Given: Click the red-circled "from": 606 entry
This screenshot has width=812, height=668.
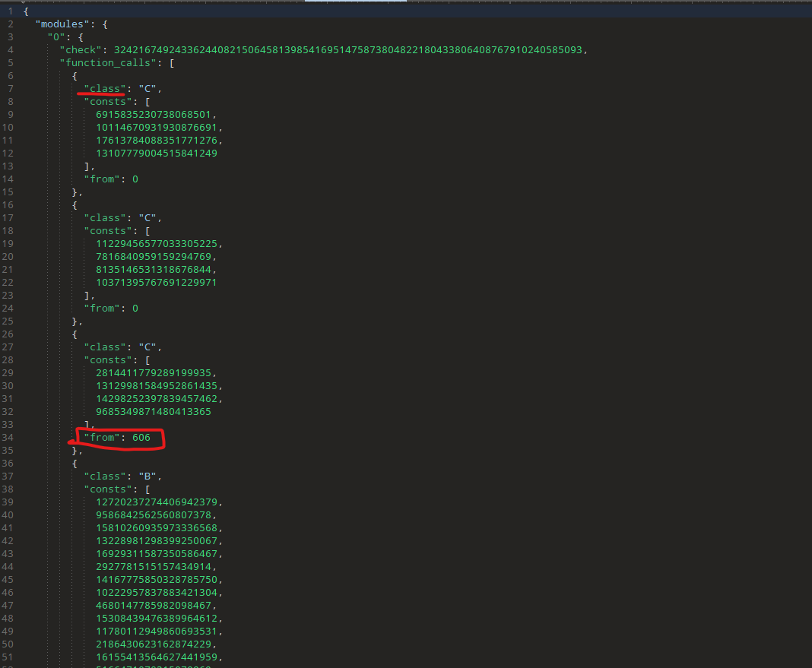Looking at the screenshot, I should (118, 438).
